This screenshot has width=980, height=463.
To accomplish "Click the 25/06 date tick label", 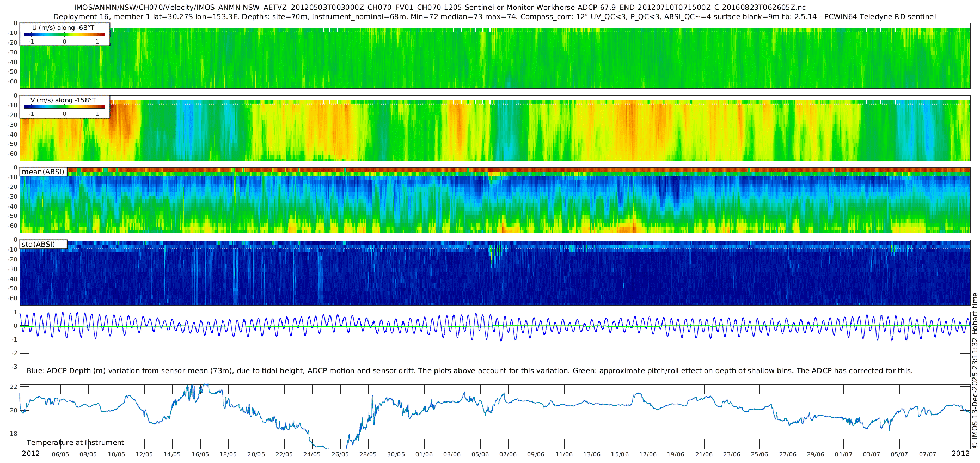I will [x=759, y=454].
